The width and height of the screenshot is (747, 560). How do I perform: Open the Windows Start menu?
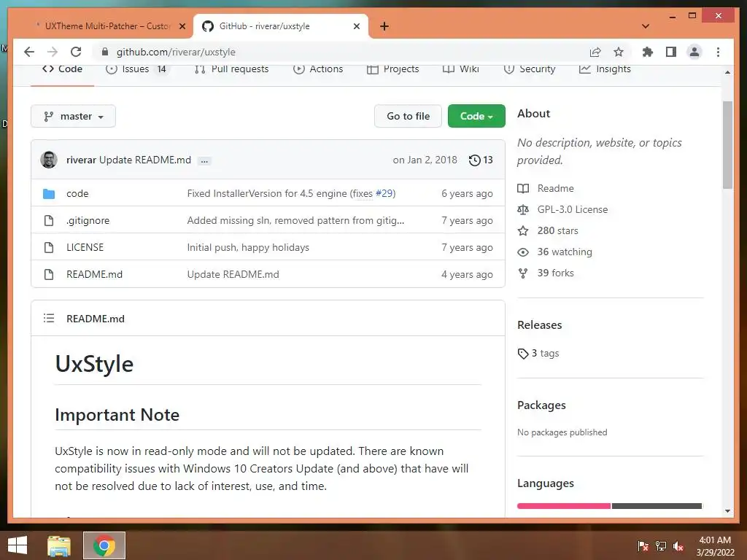(18, 545)
